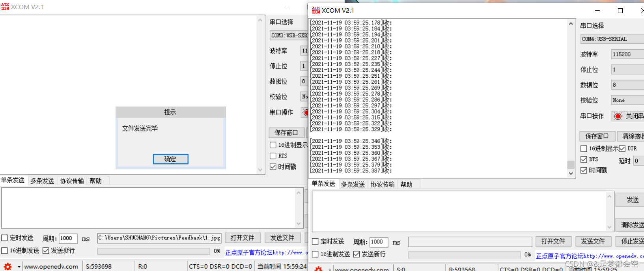The height and width of the screenshot is (271, 644).
Task: Toggle RTS checkbox in left window
Action: click(273, 156)
